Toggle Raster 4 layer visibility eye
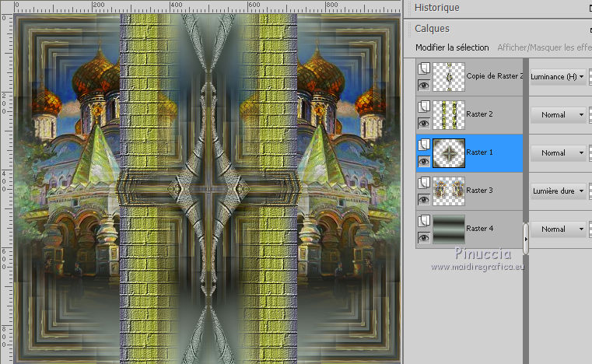This screenshot has width=592, height=364. 424,238
